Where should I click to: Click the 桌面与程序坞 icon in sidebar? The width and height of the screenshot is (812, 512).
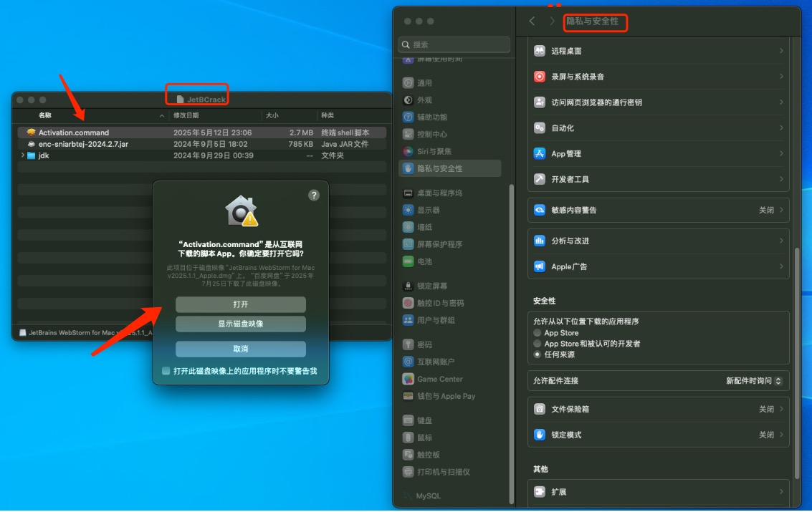pyautogui.click(x=408, y=193)
